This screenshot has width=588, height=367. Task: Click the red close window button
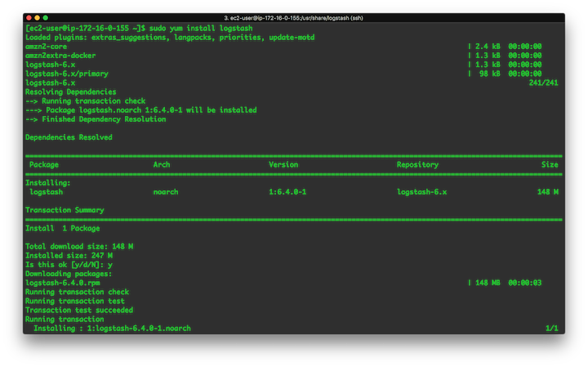[29, 18]
